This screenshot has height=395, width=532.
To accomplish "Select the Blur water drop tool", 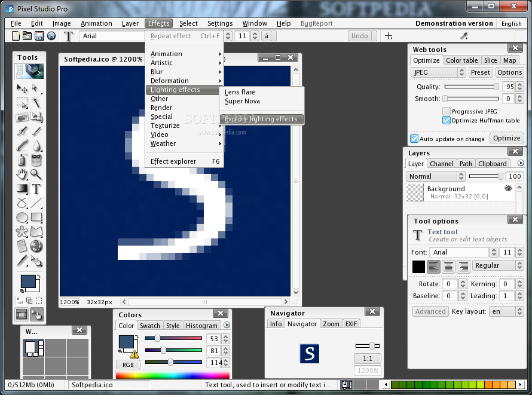I will pyautogui.click(x=36, y=145).
